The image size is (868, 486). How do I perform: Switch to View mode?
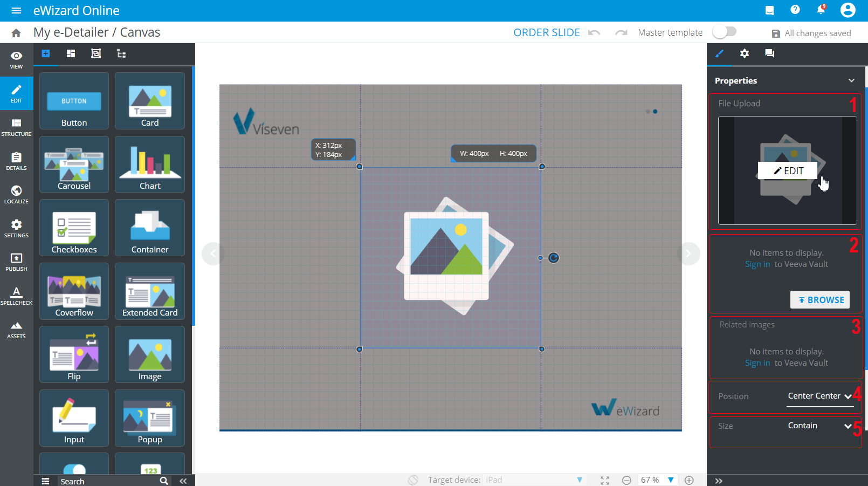16,60
